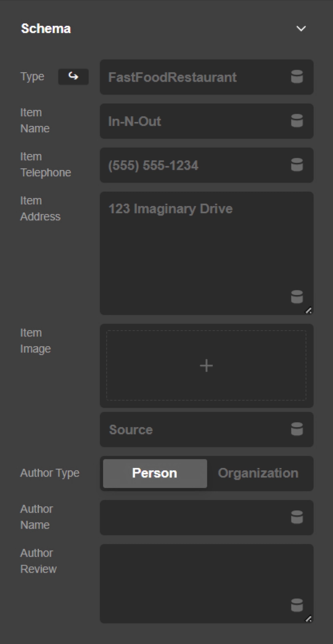Screen dimensions: 333x644
Task: Click dynamic data icon in Type field
Action: pos(297,77)
